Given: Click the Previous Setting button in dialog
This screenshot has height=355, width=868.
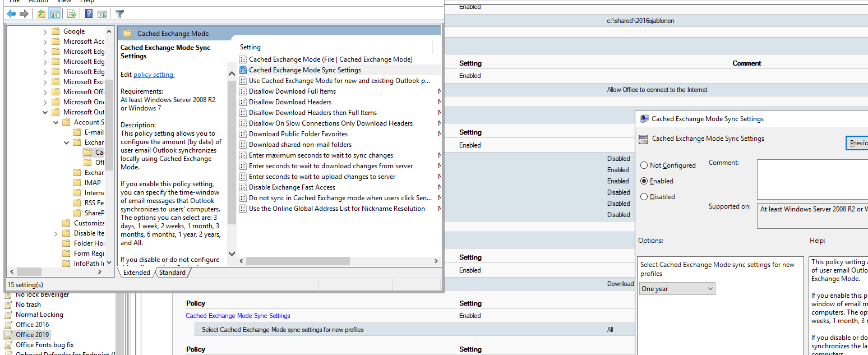Looking at the screenshot, I should click(x=857, y=143).
